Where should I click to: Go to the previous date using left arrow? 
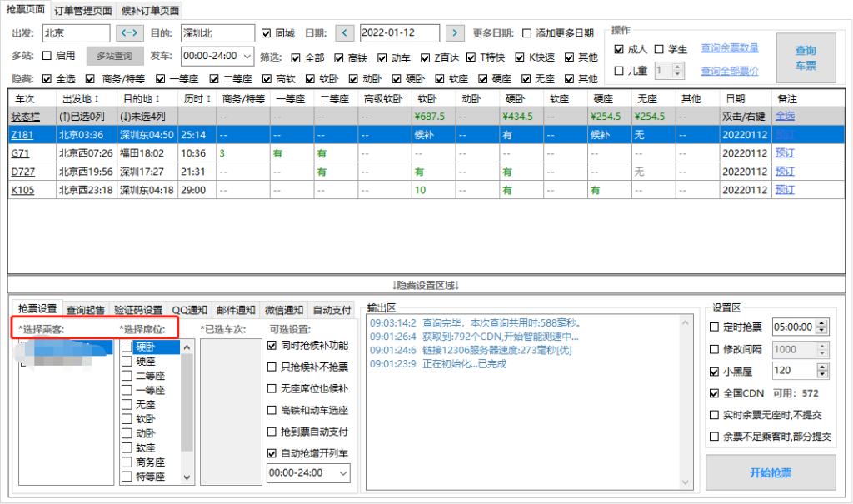(x=345, y=32)
